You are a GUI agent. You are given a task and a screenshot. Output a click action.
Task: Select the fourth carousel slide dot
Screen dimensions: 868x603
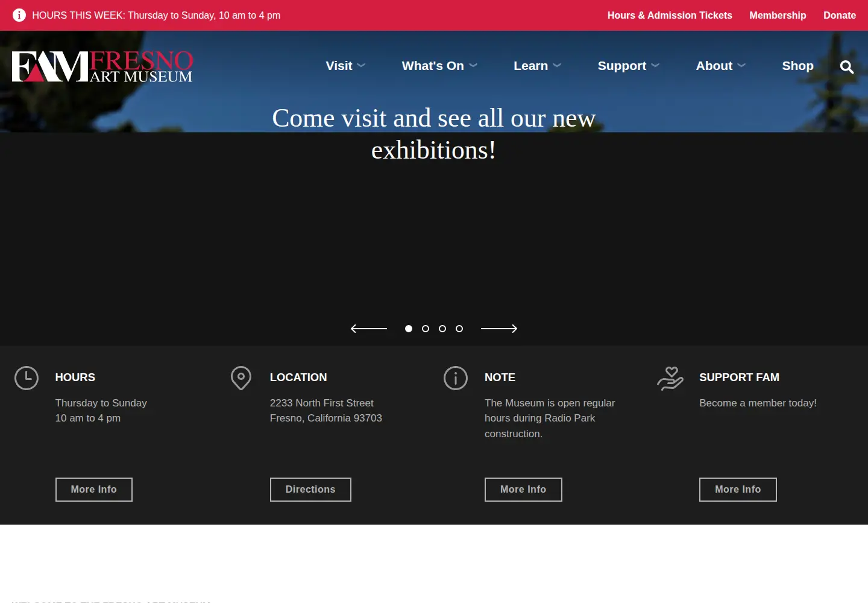[459, 329]
